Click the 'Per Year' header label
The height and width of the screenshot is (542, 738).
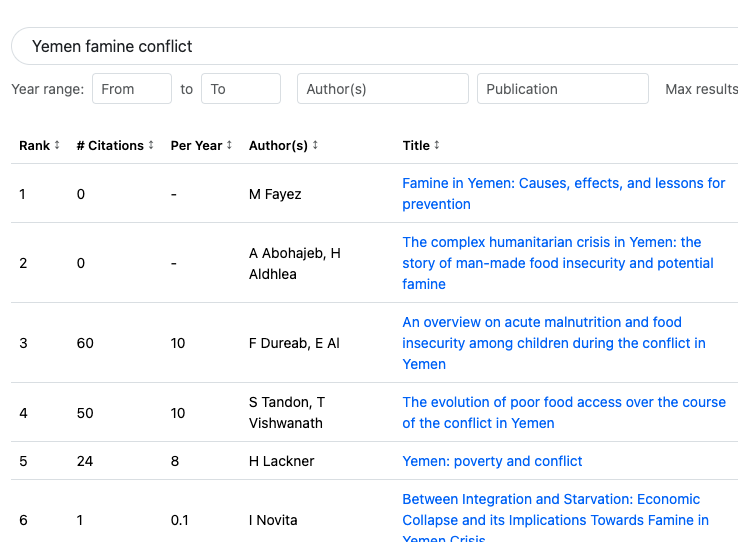pos(196,145)
